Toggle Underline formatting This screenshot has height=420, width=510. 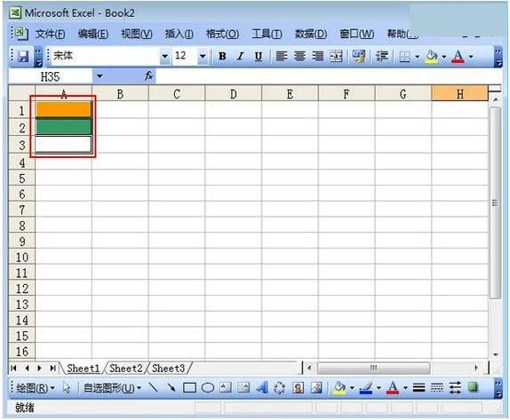tap(259, 56)
